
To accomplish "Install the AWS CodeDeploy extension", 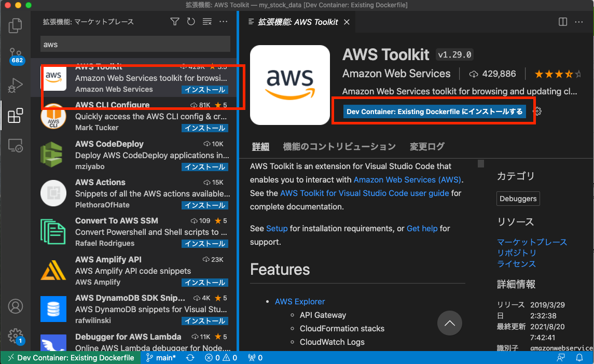I will [204, 166].
